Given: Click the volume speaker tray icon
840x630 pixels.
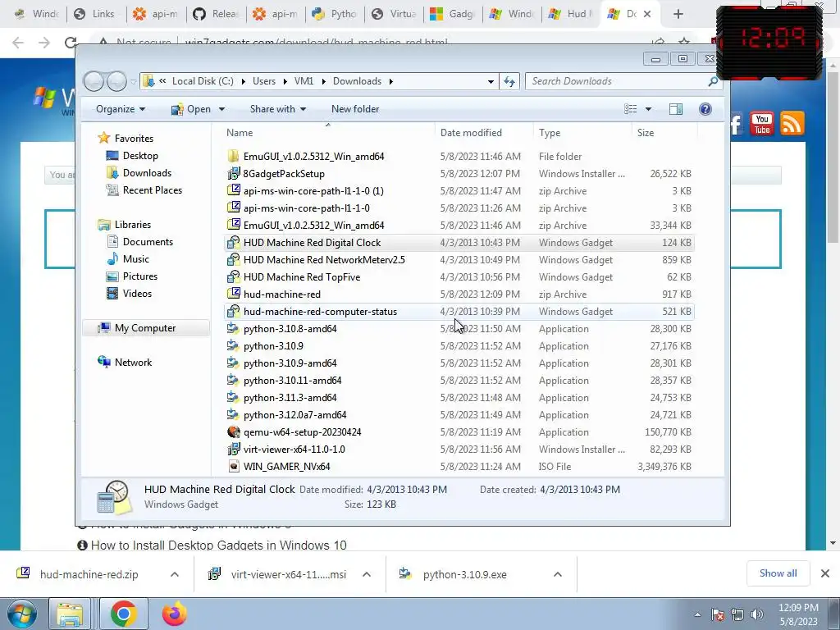Looking at the screenshot, I should (757, 614).
